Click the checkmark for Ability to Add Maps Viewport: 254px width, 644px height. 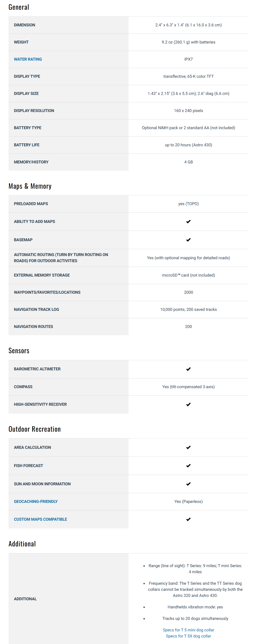(188, 222)
